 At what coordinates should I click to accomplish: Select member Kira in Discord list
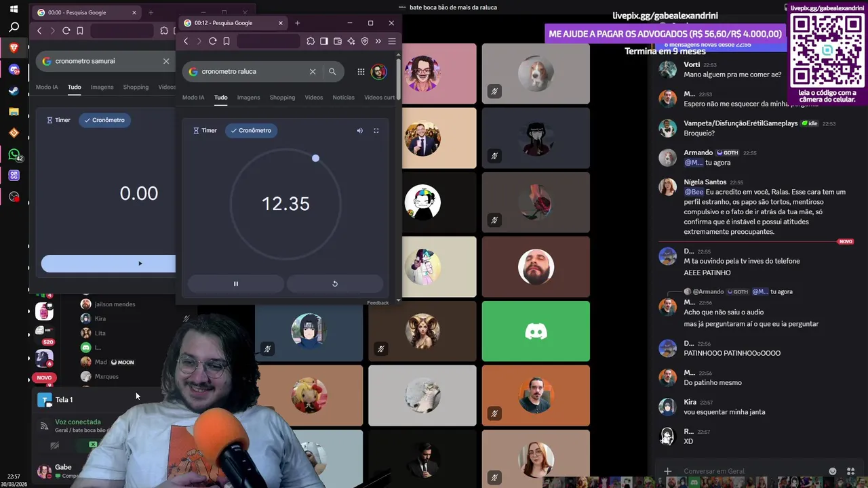point(94,319)
